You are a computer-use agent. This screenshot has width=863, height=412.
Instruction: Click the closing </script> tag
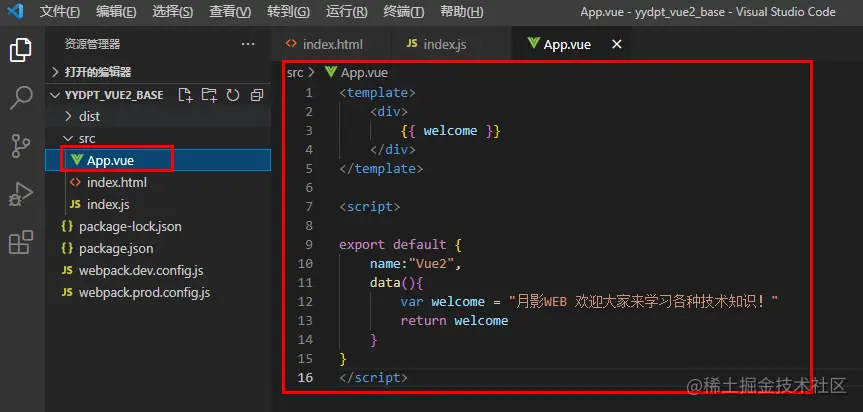pyautogui.click(x=374, y=377)
